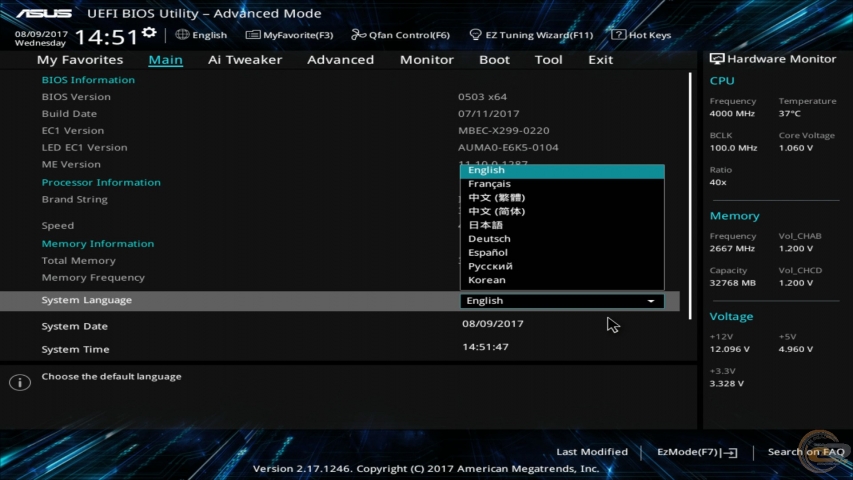Click the globe language icon
The width and height of the screenshot is (853, 480).
(x=182, y=35)
